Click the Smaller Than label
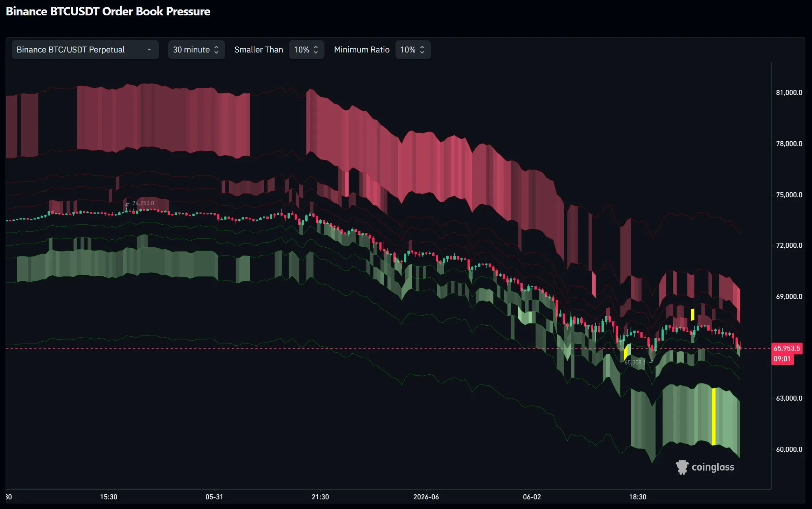The image size is (812, 509). (x=259, y=50)
